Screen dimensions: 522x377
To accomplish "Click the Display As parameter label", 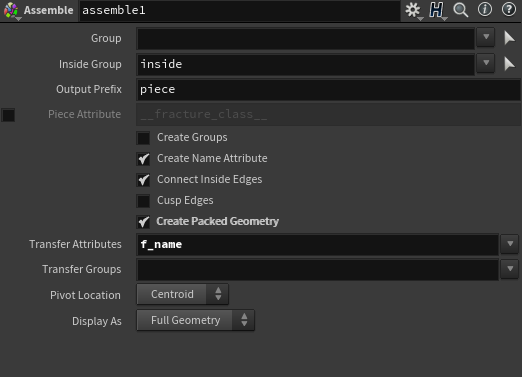I will tap(97, 321).
